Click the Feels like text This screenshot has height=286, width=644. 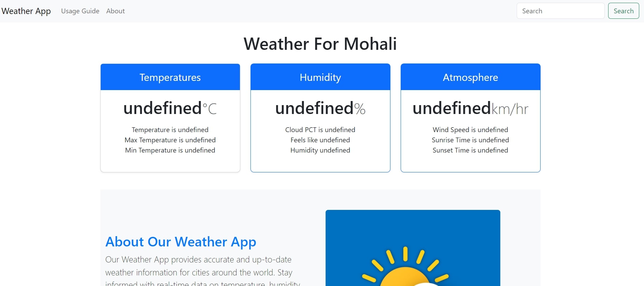tap(320, 140)
